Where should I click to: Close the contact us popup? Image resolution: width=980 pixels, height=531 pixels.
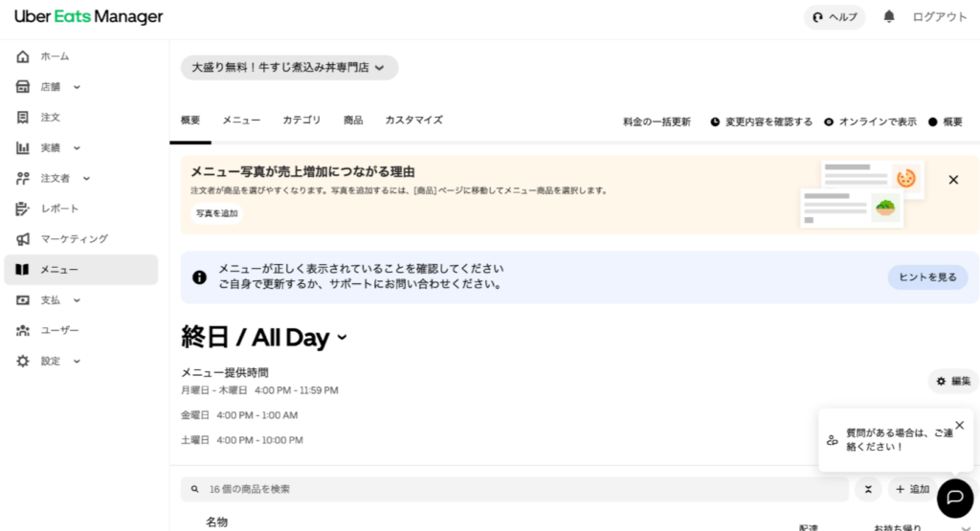[959, 425]
